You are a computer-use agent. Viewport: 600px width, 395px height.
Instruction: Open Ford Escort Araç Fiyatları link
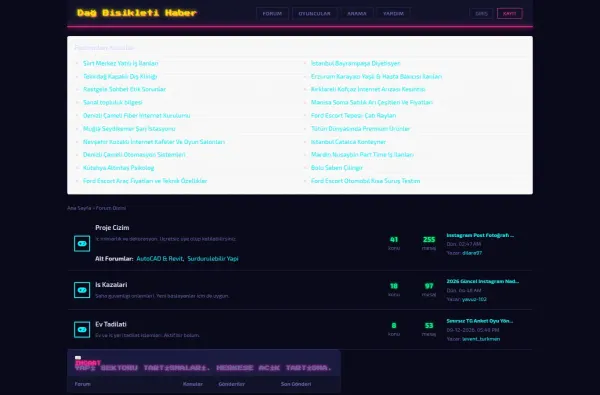[x=145, y=181]
